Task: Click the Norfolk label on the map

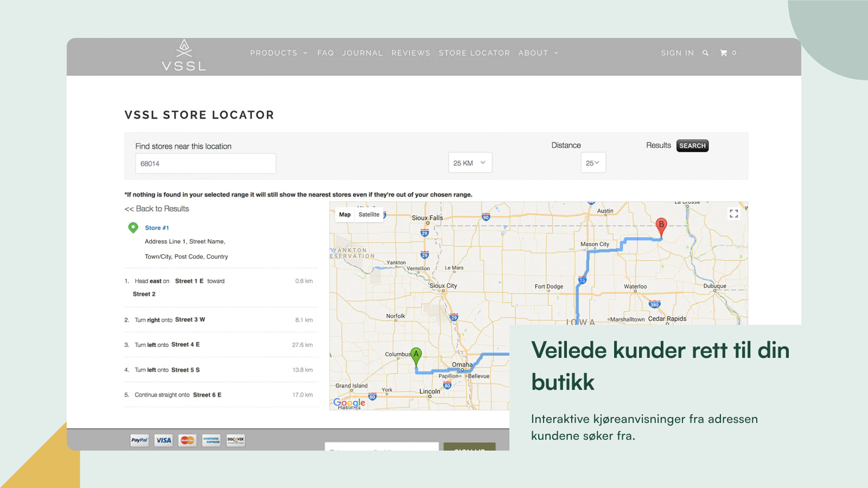Action: pos(395,316)
